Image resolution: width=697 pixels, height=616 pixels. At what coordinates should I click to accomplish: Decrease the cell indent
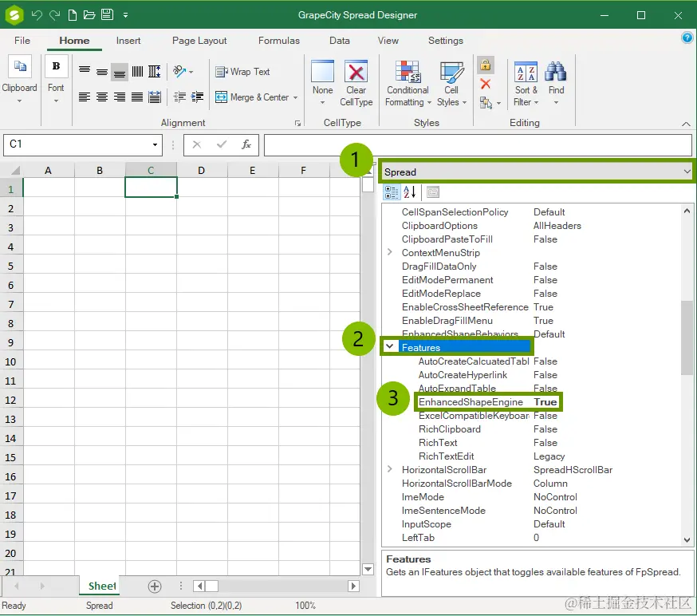pyautogui.click(x=179, y=97)
